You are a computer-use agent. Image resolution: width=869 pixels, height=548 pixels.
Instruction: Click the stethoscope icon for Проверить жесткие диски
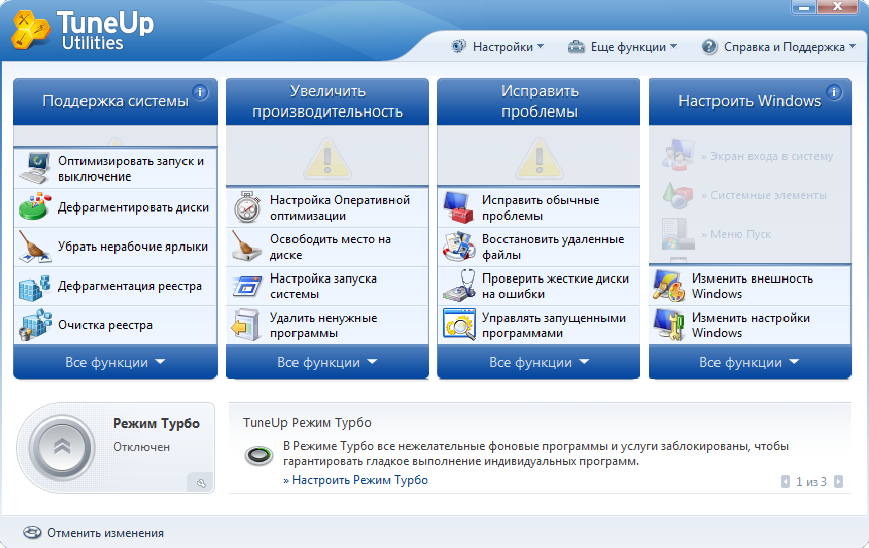[x=459, y=286]
